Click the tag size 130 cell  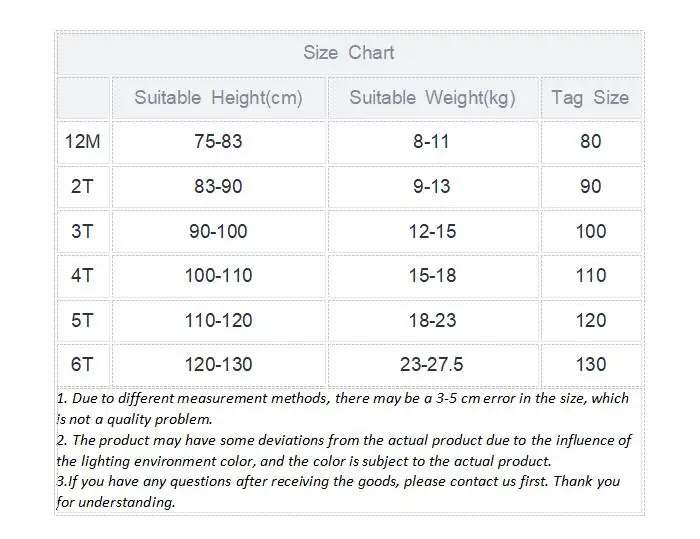coord(590,364)
